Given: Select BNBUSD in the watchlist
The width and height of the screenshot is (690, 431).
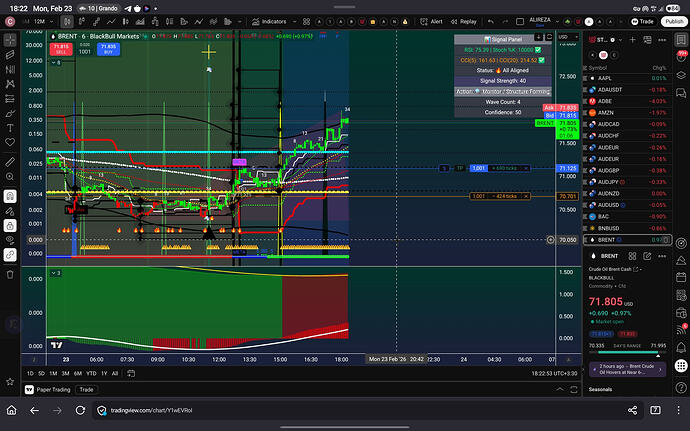Looking at the screenshot, I should pos(628,228).
